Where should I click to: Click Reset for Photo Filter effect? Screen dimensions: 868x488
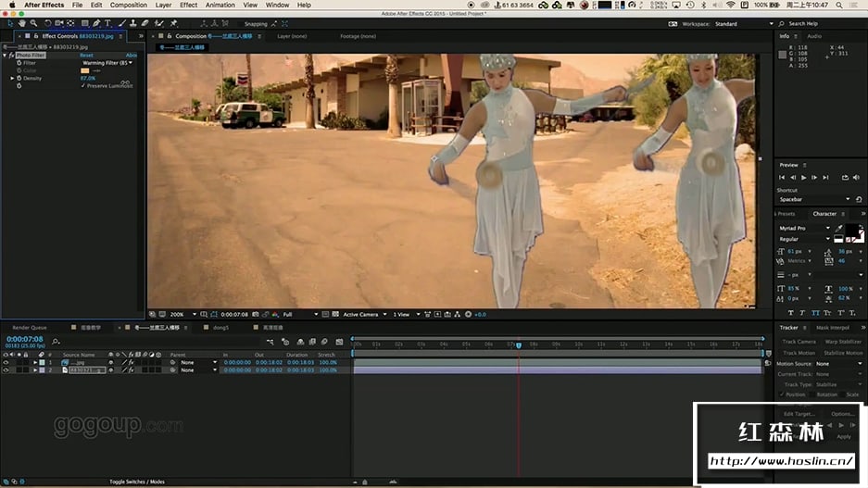[86, 56]
